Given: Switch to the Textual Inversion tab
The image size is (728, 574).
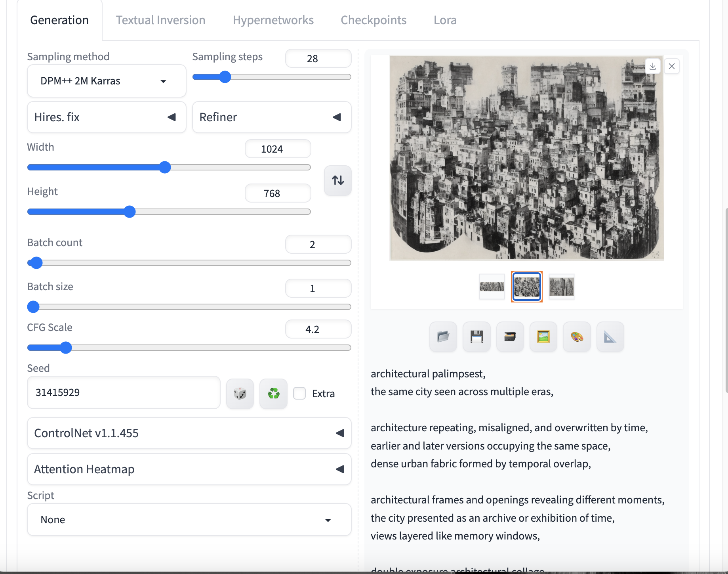Looking at the screenshot, I should coord(160,20).
